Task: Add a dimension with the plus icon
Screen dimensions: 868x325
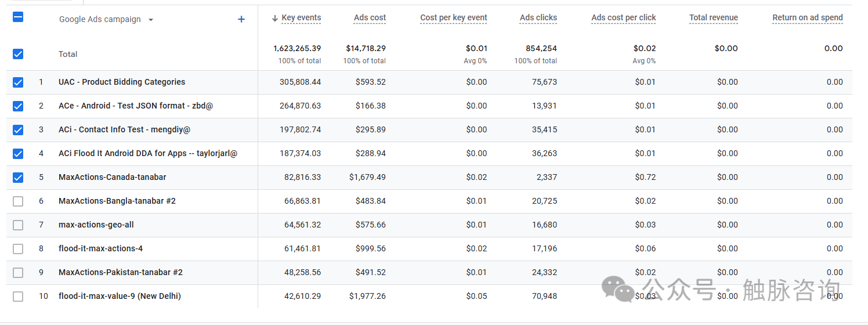Action: [241, 19]
